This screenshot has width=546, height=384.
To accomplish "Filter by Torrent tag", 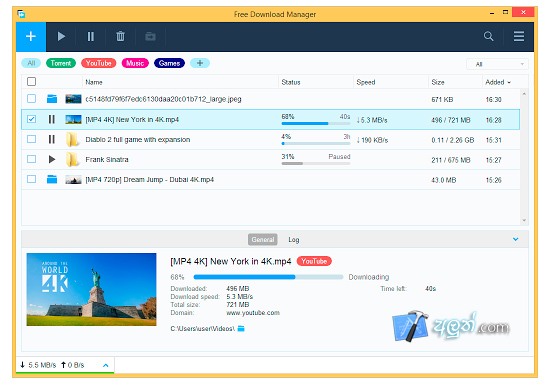I will click(x=61, y=63).
